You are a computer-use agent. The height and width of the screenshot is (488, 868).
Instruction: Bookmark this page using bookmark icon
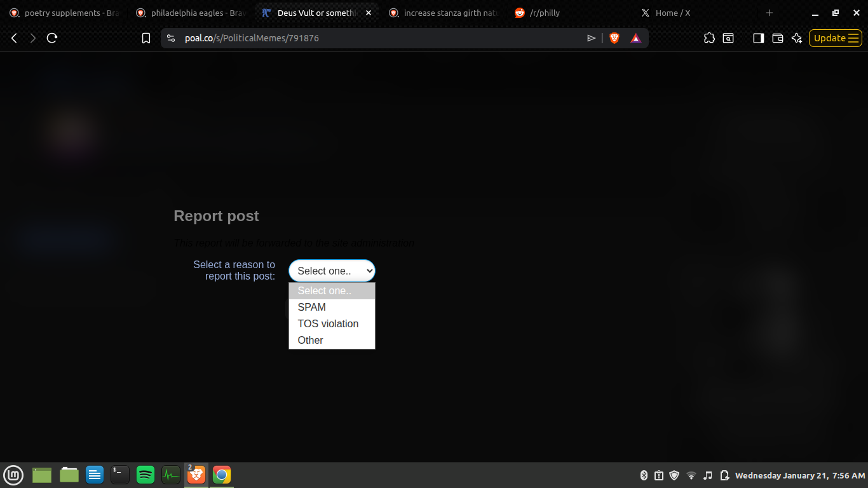(x=146, y=38)
